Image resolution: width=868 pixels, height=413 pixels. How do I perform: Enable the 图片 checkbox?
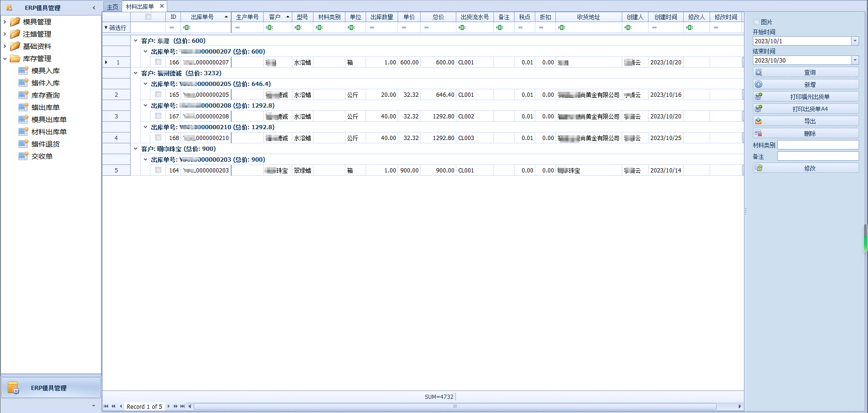click(756, 22)
